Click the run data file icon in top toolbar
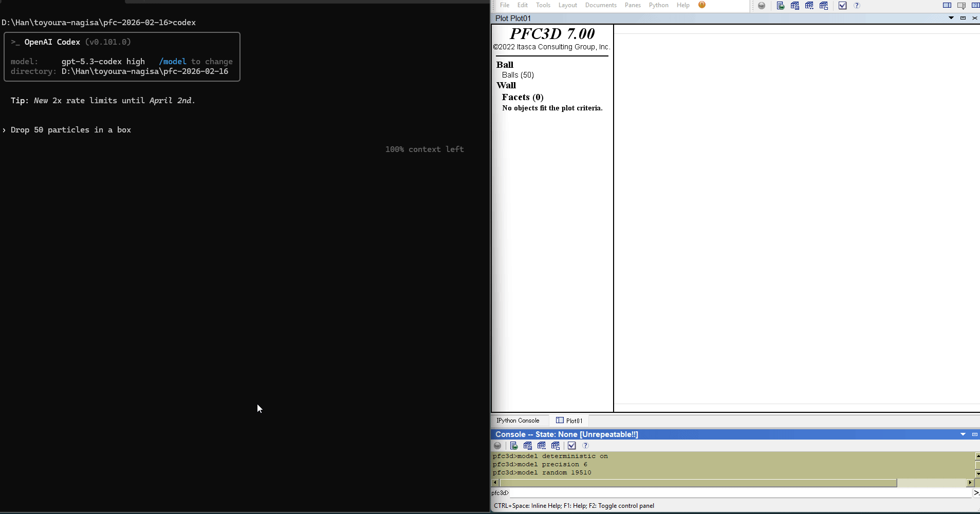Screen dimensions: 980x514 [x=781, y=6]
